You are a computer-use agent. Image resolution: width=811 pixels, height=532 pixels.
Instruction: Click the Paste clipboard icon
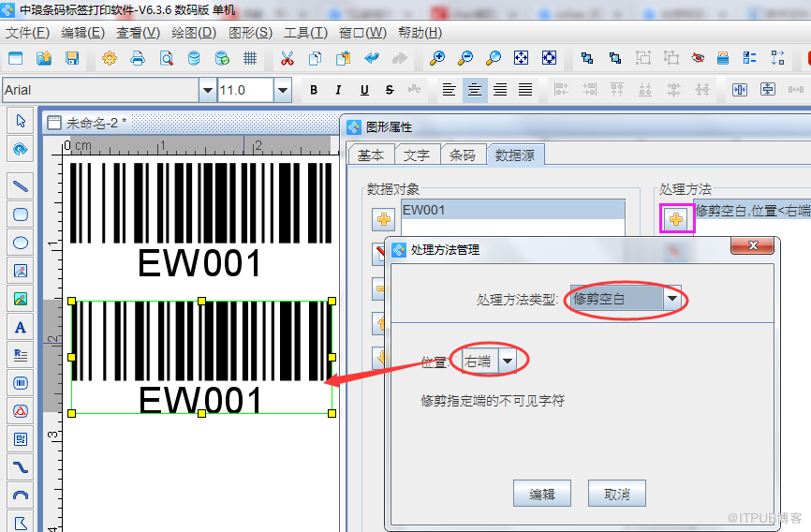point(344,58)
